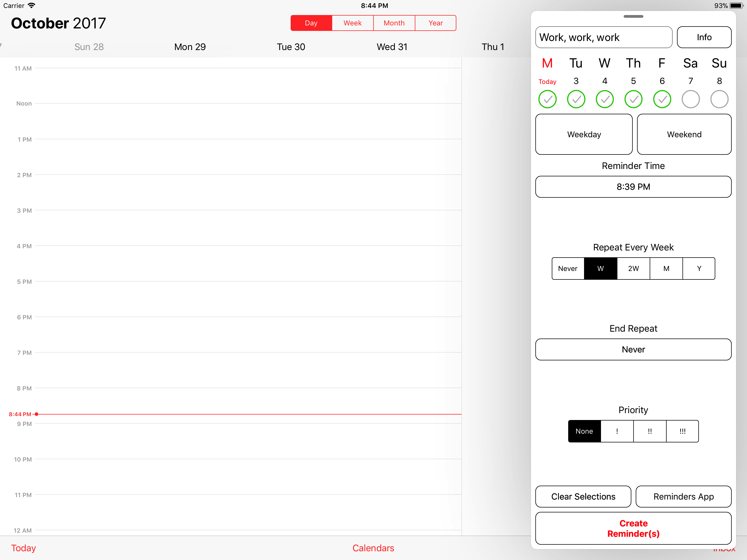Open the 8:39 PM reminder time picker
This screenshot has width=747, height=560.
[x=633, y=187]
